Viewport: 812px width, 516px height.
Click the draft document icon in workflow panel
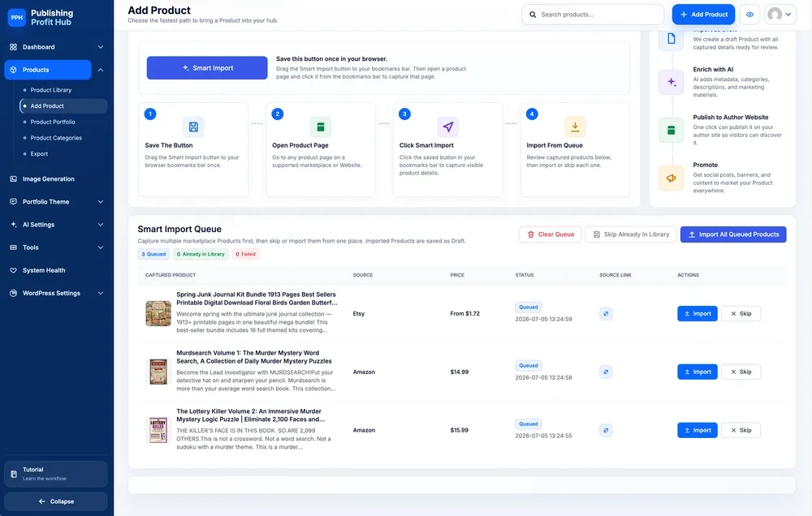pyautogui.click(x=672, y=39)
